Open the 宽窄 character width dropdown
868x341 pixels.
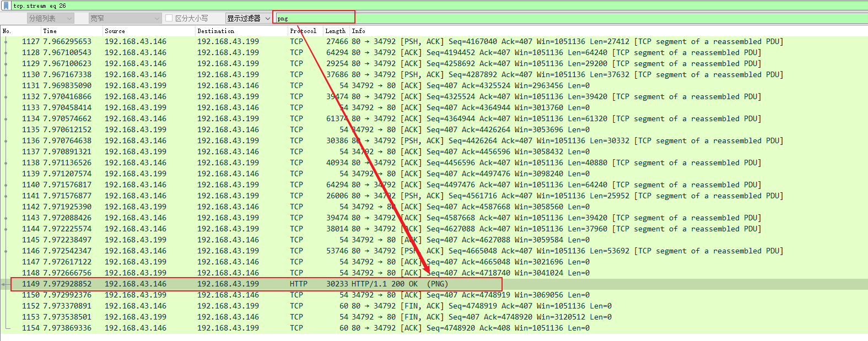pos(125,18)
